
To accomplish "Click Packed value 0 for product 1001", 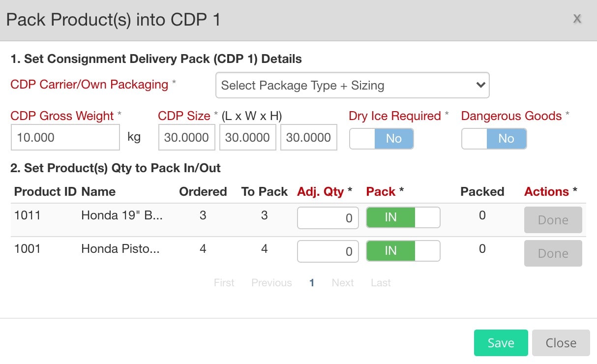I will click(x=482, y=248).
